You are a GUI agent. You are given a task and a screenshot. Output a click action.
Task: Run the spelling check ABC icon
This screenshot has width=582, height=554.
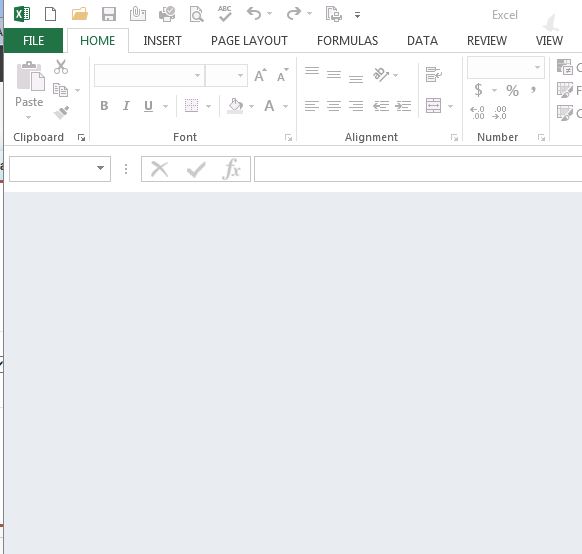point(225,14)
